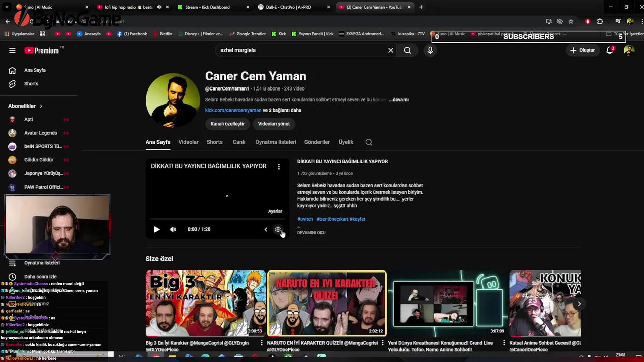Switch to the channel Shorts tab
The height and width of the screenshot is (362, 644).
[214, 142]
